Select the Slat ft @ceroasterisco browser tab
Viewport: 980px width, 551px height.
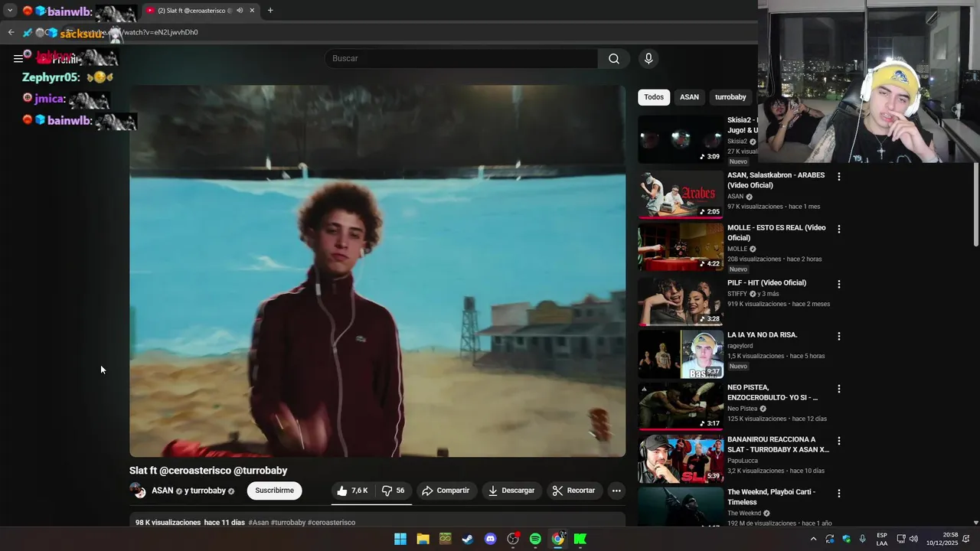click(x=201, y=11)
